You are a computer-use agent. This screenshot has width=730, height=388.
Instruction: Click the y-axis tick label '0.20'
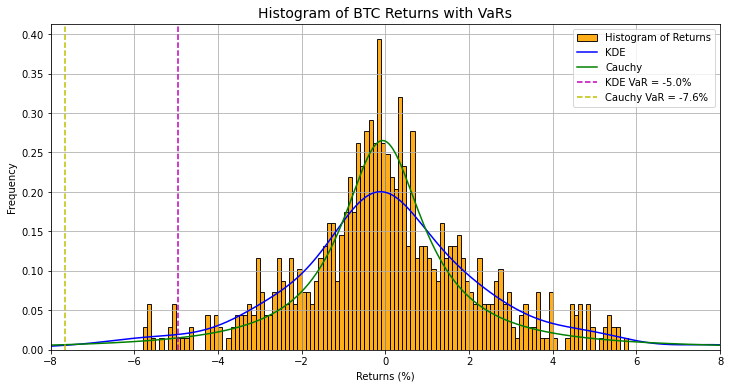pyautogui.click(x=34, y=193)
